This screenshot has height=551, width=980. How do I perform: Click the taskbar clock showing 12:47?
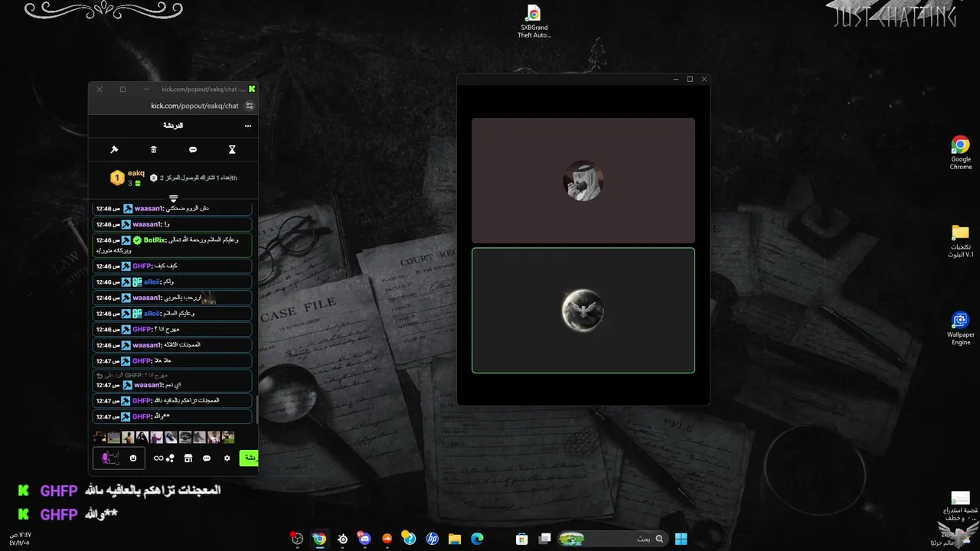pos(20,539)
